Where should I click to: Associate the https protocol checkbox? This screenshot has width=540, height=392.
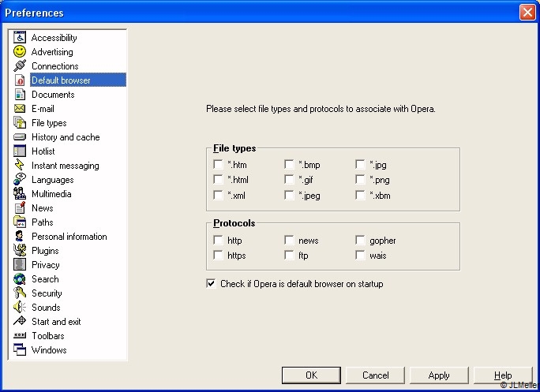pyautogui.click(x=218, y=255)
